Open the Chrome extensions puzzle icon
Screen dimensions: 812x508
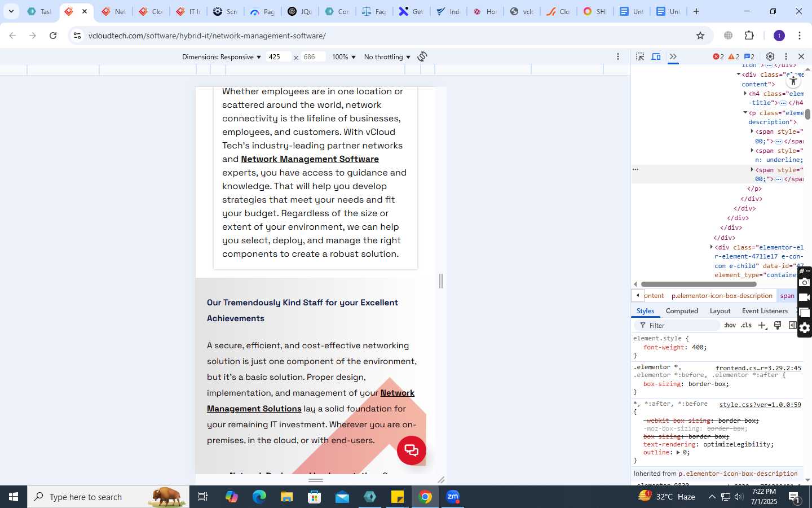coord(749,36)
